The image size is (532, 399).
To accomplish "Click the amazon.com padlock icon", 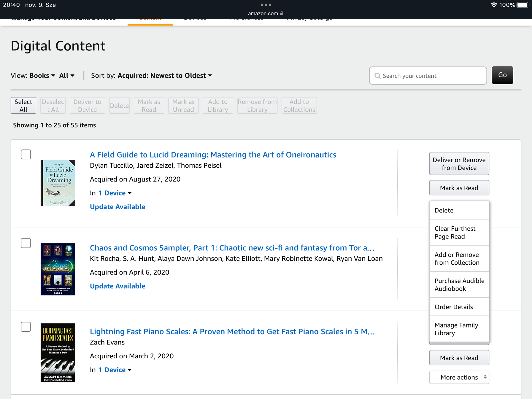I will click(282, 13).
